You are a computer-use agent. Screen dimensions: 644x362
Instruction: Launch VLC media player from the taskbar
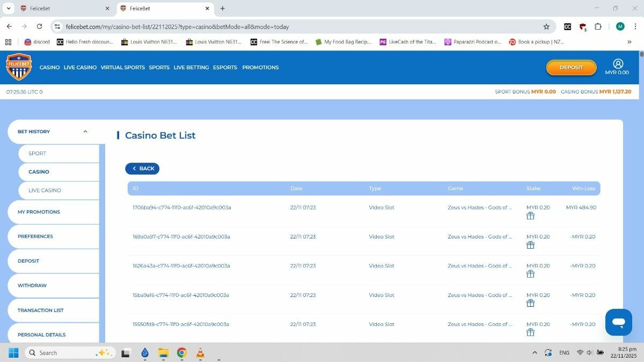click(x=200, y=353)
